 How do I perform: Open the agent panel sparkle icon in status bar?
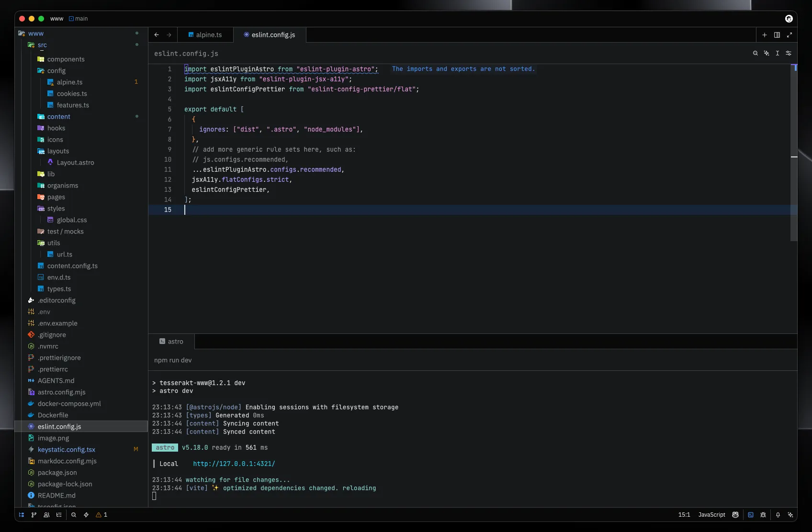pyautogui.click(x=790, y=515)
